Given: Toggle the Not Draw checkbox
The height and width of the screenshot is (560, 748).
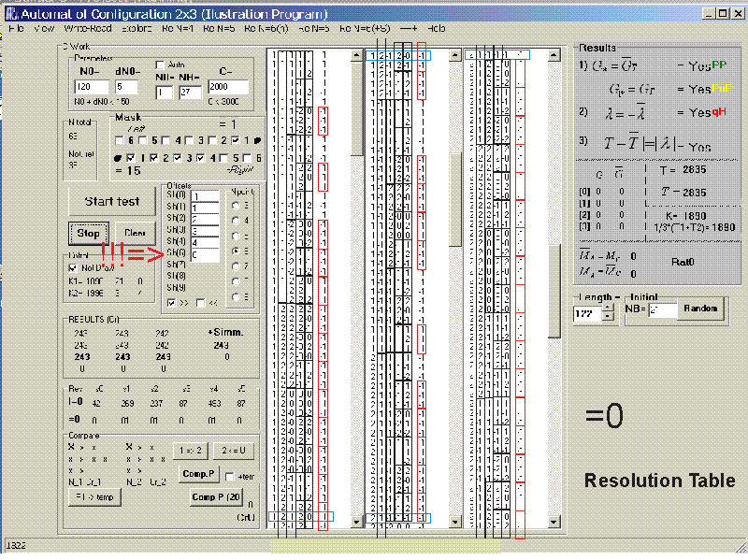Looking at the screenshot, I should (73, 268).
